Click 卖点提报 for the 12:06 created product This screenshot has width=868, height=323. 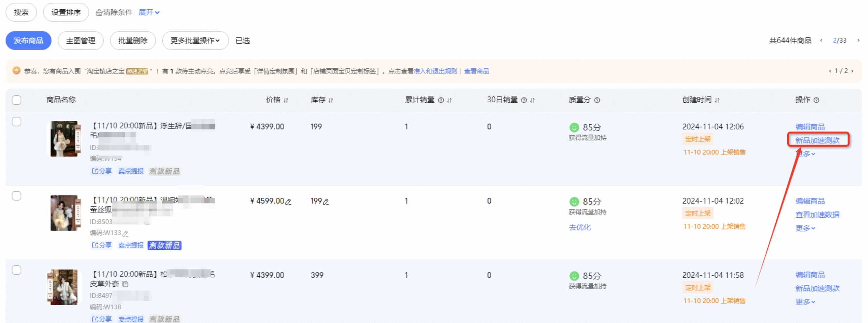coord(131,171)
